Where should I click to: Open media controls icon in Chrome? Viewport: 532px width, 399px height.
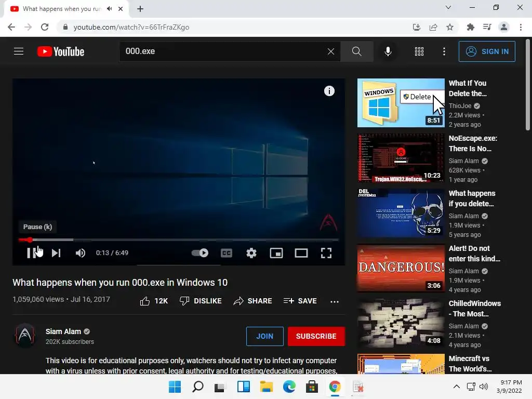point(487,27)
